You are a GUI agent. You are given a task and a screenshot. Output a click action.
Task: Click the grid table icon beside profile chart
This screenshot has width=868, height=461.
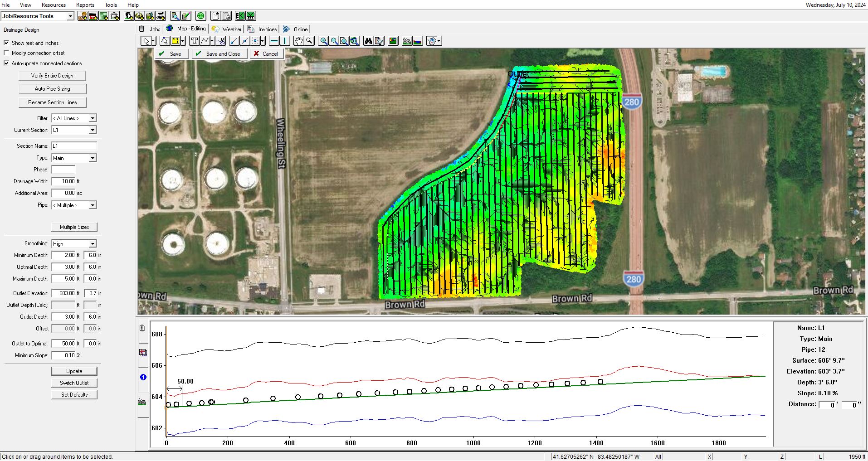click(x=143, y=353)
